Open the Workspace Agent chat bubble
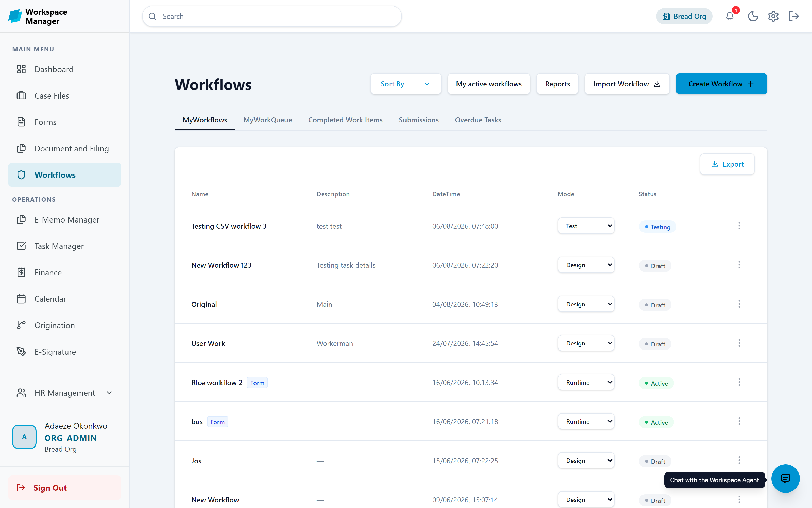The image size is (812, 508). point(785,478)
